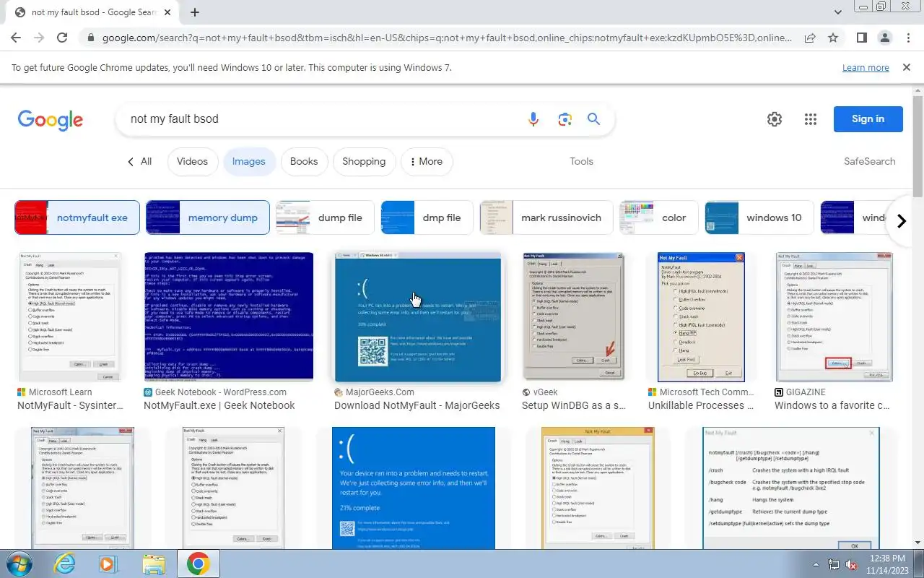Open the tab search dropdown arrow

(838, 12)
